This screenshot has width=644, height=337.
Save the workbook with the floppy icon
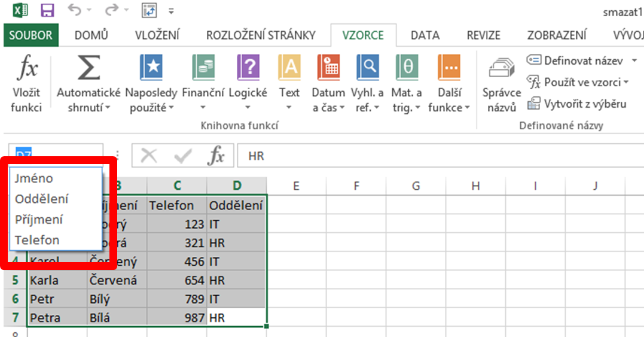click(x=48, y=10)
